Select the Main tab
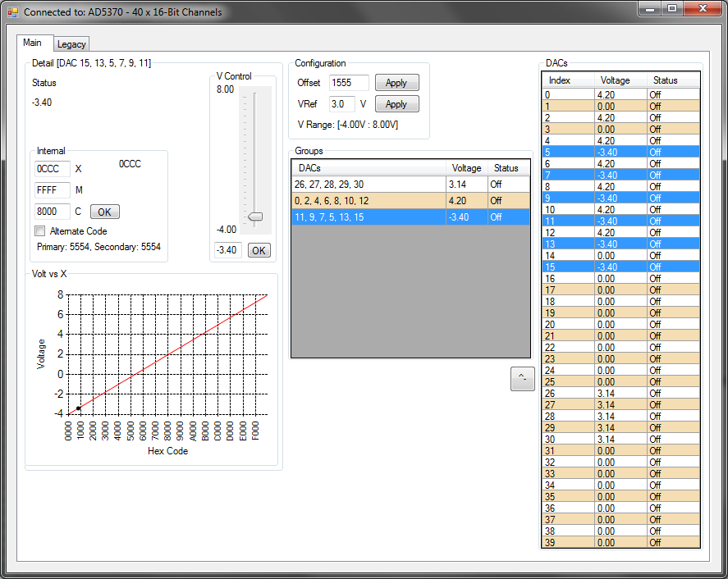The width and height of the screenshot is (728, 579). coord(32,43)
